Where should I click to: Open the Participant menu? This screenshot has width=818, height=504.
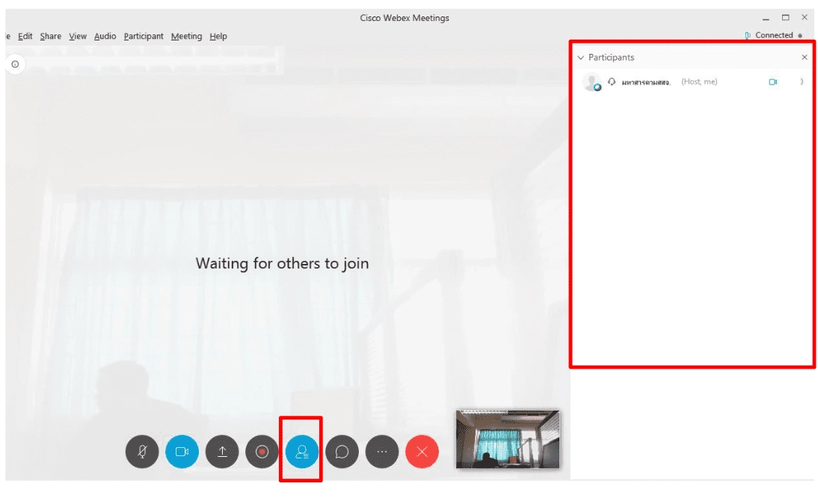tap(144, 36)
